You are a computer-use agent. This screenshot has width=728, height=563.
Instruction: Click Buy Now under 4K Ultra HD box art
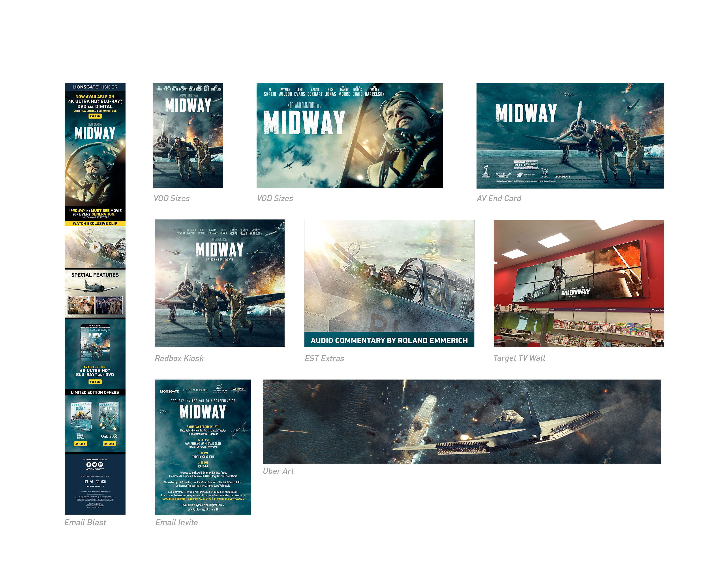tap(95, 382)
